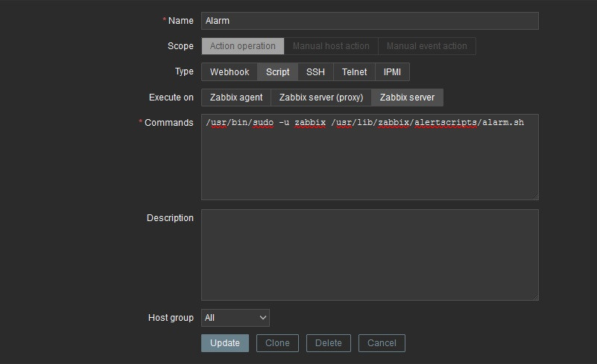
Task: Grab the Description box resize handle
Action: (535, 297)
